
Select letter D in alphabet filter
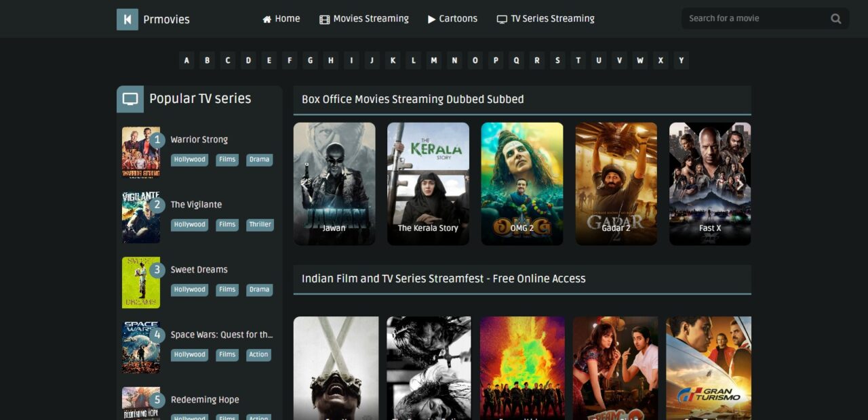click(248, 60)
